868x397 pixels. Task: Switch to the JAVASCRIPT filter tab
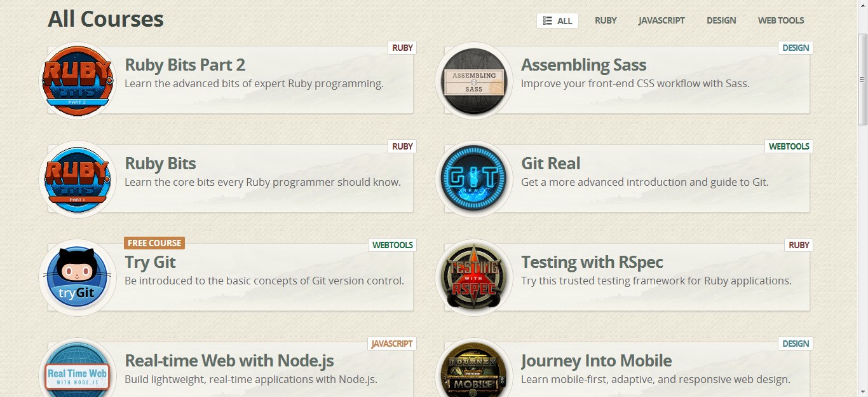[661, 20]
